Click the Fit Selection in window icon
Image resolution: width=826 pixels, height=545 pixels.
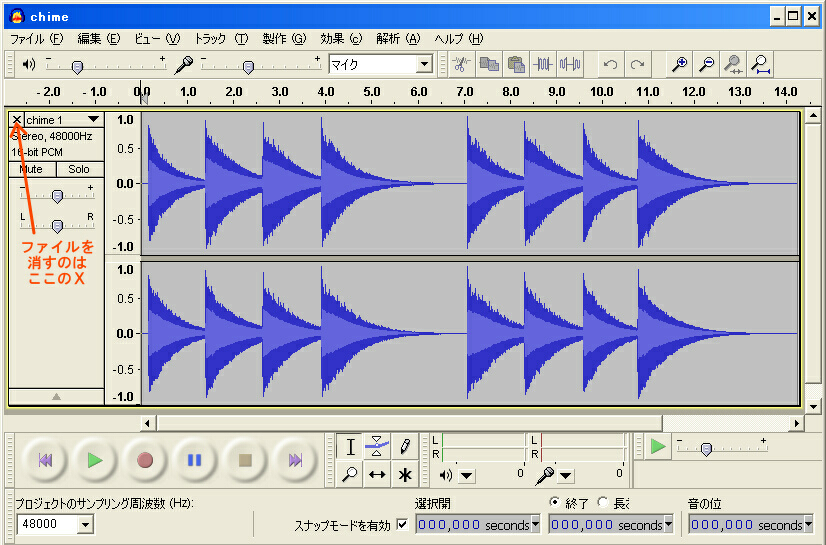point(733,64)
